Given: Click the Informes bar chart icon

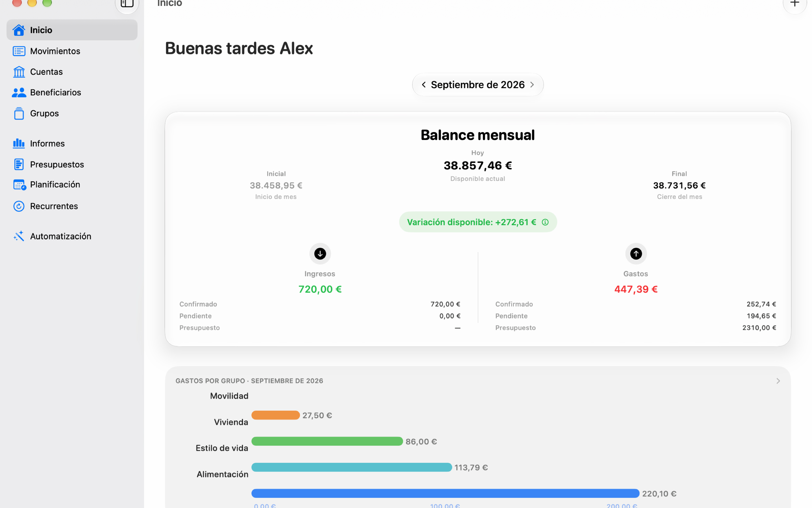Looking at the screenshot, I should (19, 143).
